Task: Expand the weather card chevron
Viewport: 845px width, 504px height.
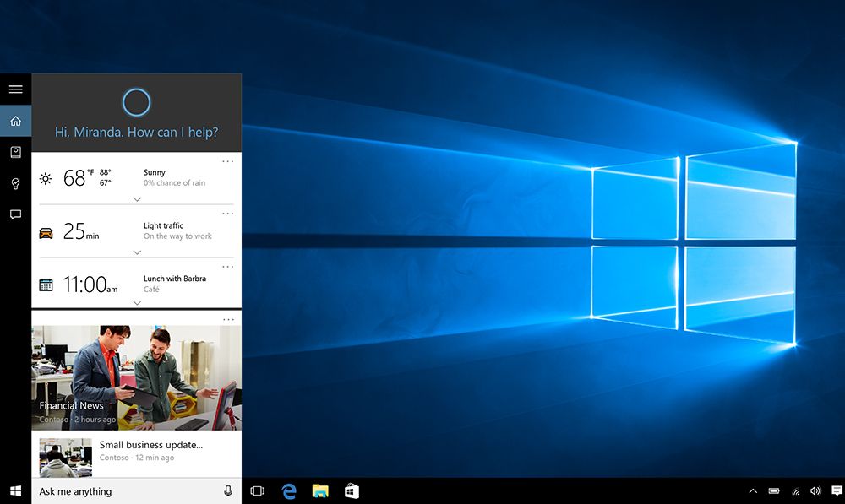Action: click(x=137, y=199)
